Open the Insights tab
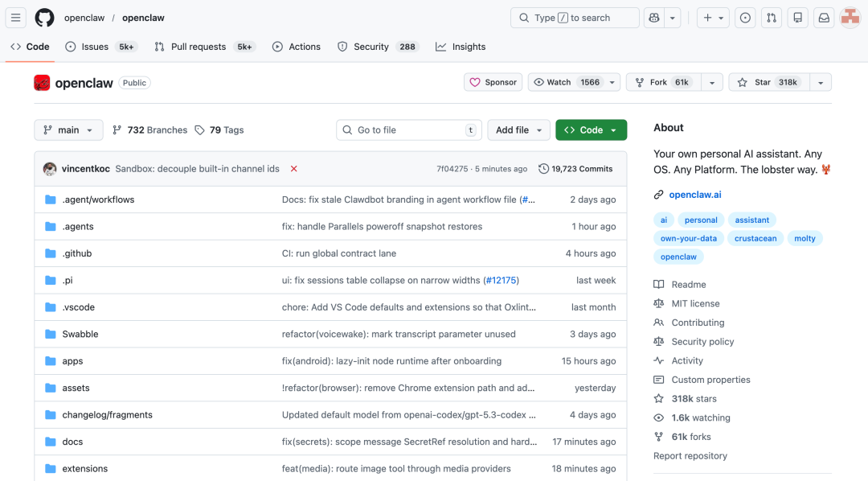Viewport: 868px width, 481px height. point(461,47)
